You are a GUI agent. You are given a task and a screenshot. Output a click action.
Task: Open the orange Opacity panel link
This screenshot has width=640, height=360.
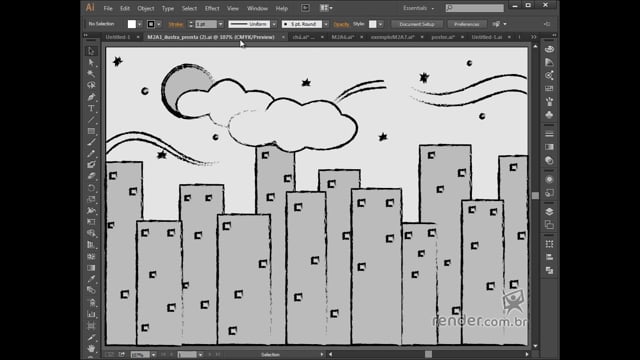tap(341, 24)
